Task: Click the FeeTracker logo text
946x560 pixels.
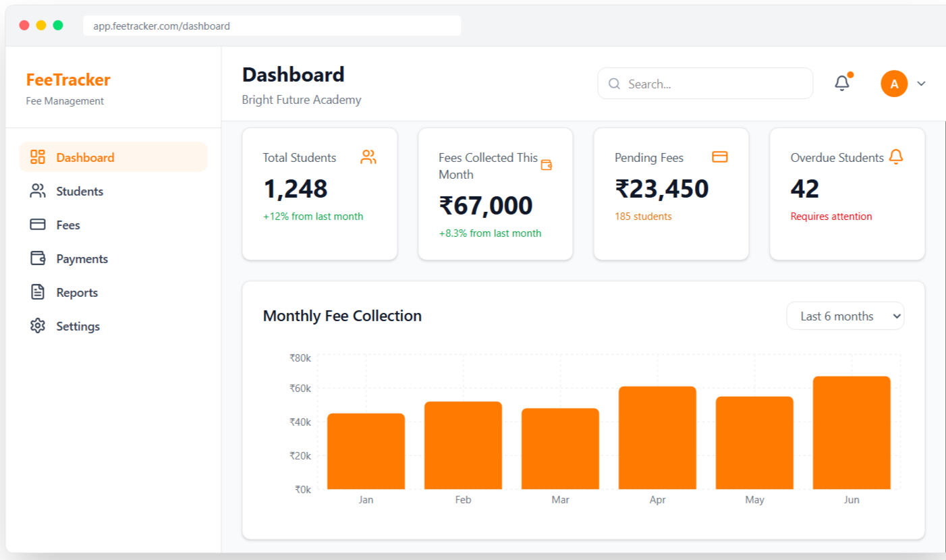Action: pos(68,80)
